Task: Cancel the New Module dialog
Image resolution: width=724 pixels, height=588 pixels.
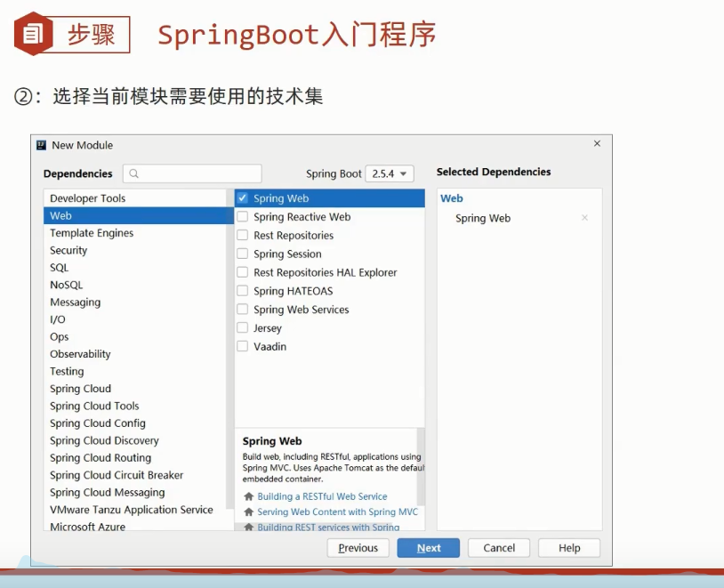Action: pyautogui.click(x=499, y=548)
